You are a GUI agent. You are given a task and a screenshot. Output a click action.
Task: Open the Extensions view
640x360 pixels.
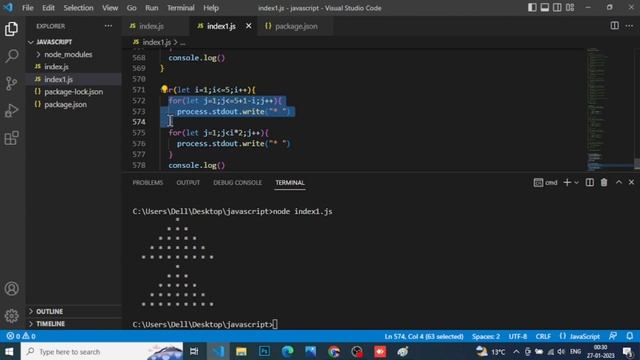pyautogui.click(x=11, y=138)
